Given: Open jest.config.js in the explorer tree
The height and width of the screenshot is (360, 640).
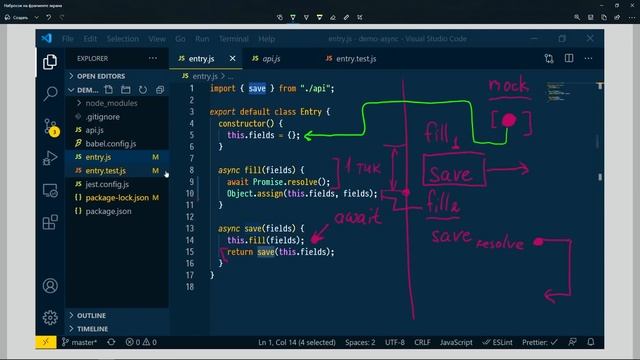Looking at the screenshot, I should tap(107, 184).
